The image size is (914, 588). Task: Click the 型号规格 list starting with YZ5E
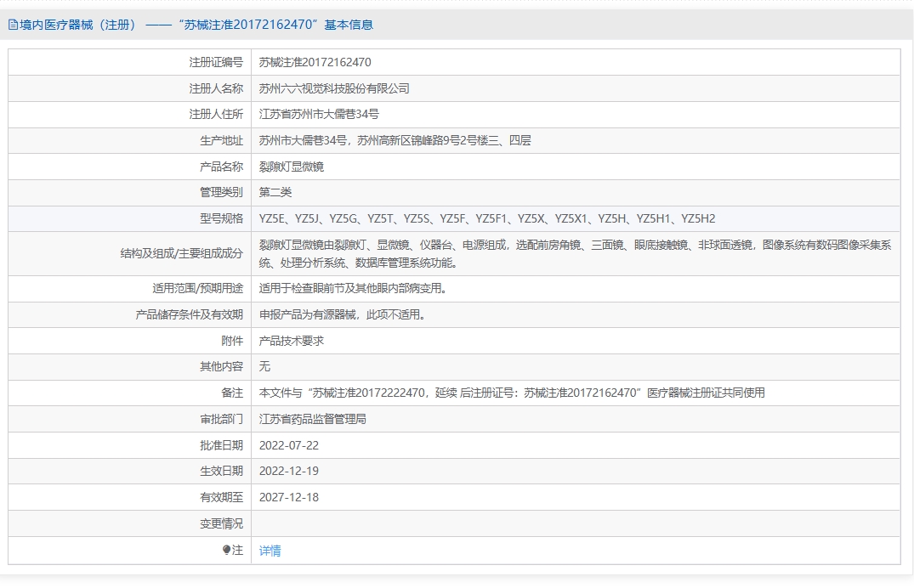[486, 218]
